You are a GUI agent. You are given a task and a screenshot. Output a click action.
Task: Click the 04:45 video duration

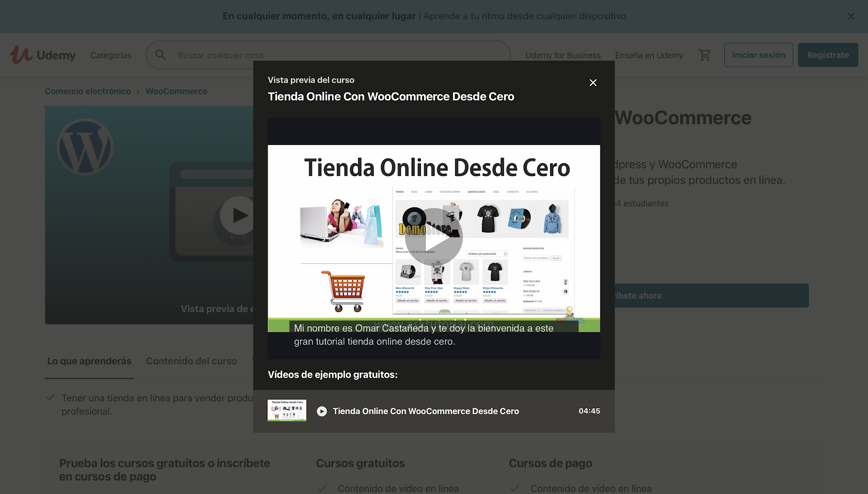[589, 411]
